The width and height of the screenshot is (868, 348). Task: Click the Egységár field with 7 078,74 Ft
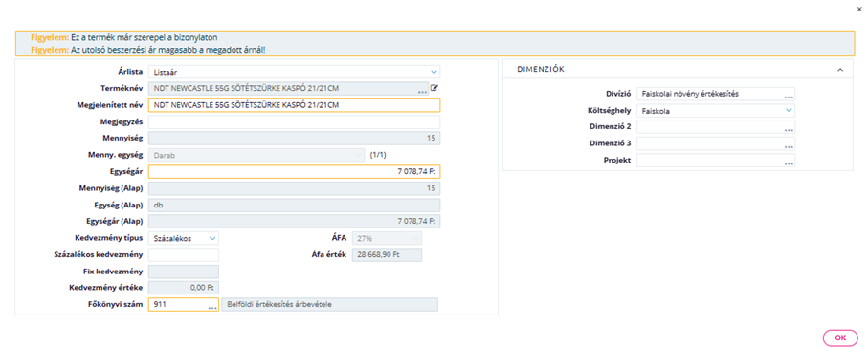click(295, 171)
